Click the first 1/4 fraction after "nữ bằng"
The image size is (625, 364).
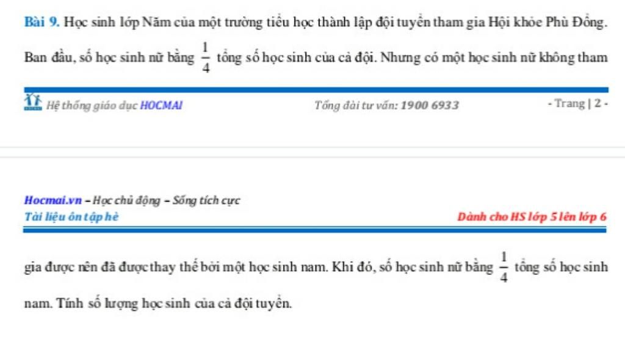[x=205, y=57]
